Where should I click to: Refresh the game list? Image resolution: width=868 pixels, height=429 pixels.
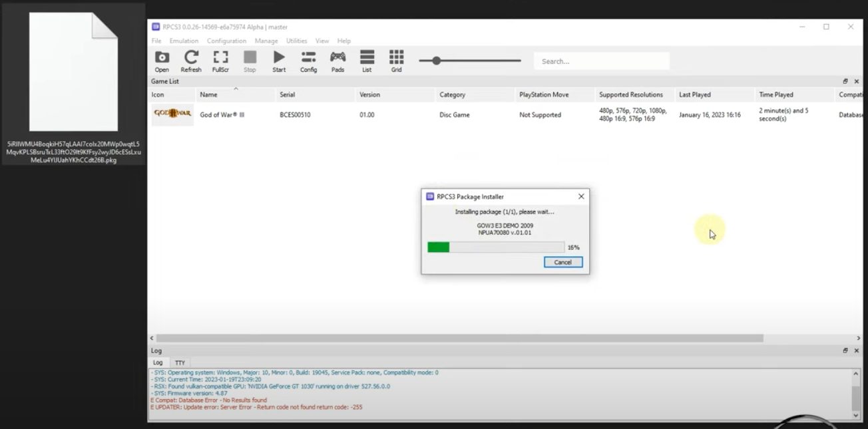pyautogui.click(x=191, y=61)
